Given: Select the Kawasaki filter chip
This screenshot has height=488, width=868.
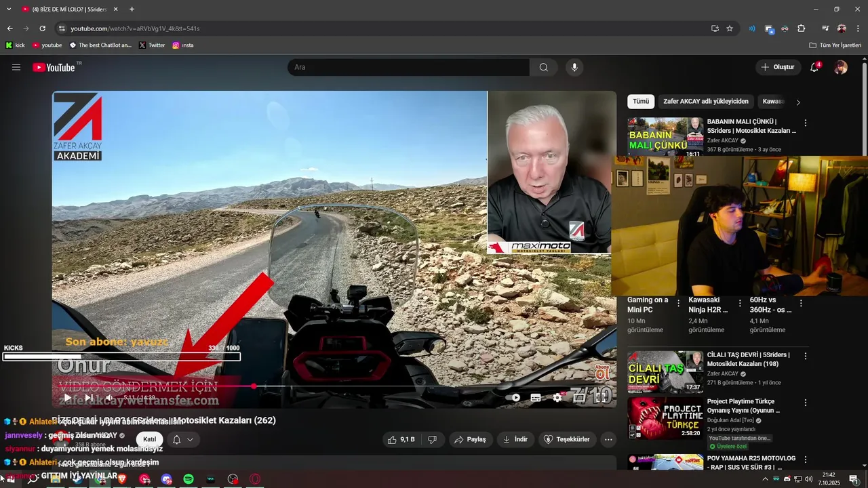Looking at the screenshot, I should point(773,102).
